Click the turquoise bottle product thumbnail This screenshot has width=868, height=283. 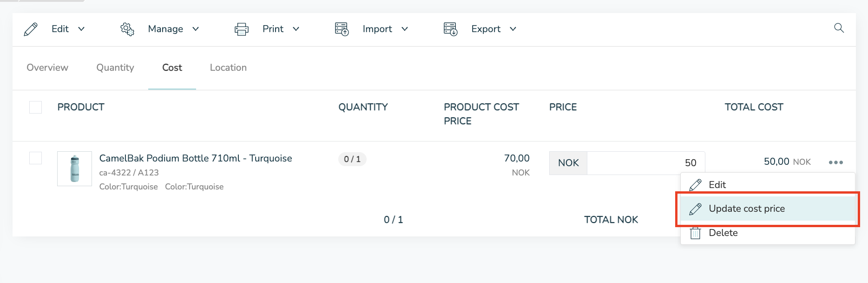coord(74,168)
